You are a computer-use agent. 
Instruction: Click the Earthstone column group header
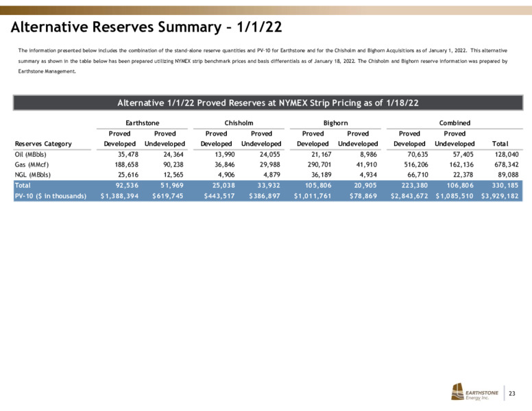[142, 123]
